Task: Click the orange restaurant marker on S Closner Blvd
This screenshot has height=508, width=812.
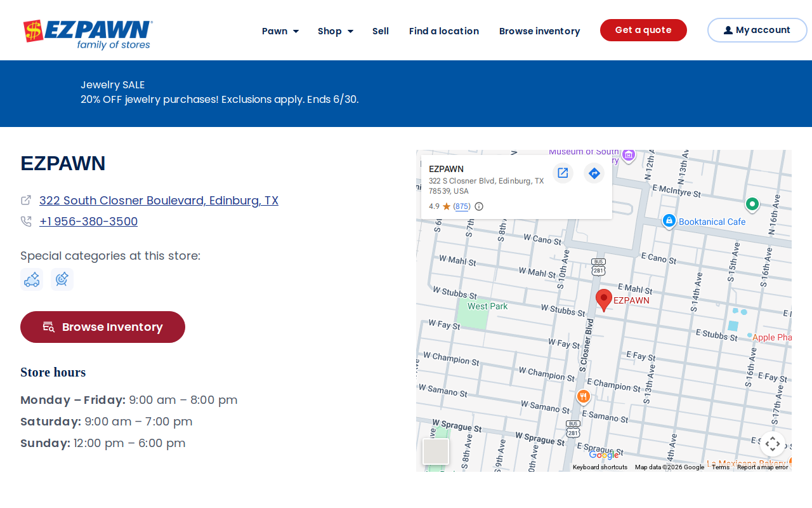Action: (584, 397)
